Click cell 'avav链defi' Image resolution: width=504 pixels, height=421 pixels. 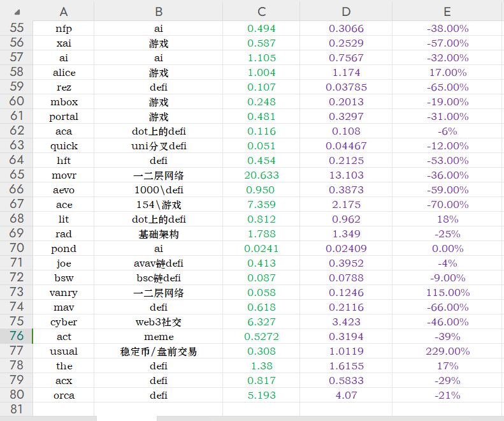[159, 263]
